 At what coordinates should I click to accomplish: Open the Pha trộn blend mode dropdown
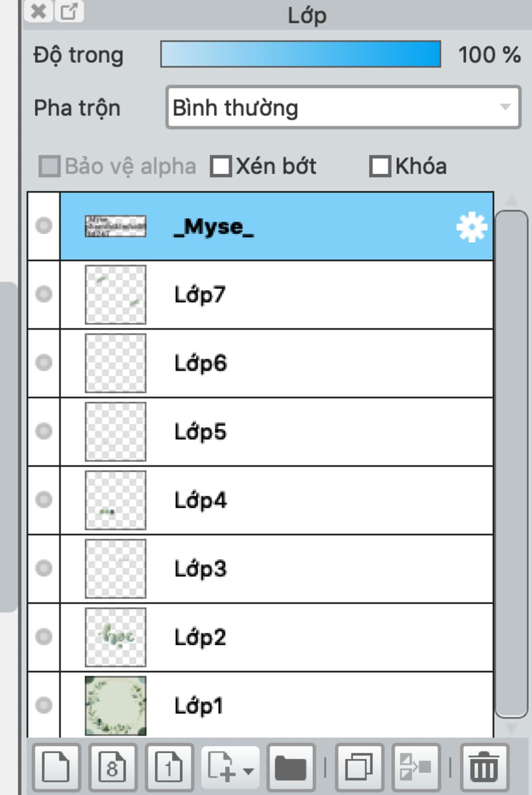(343, 108)
